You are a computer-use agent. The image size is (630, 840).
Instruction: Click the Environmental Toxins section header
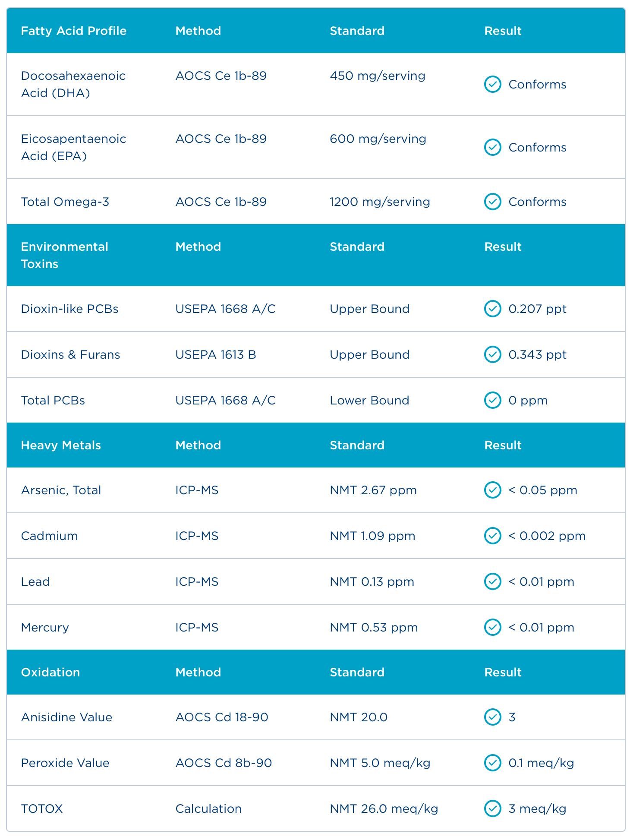pyautogui.click(x=65, y=255)
